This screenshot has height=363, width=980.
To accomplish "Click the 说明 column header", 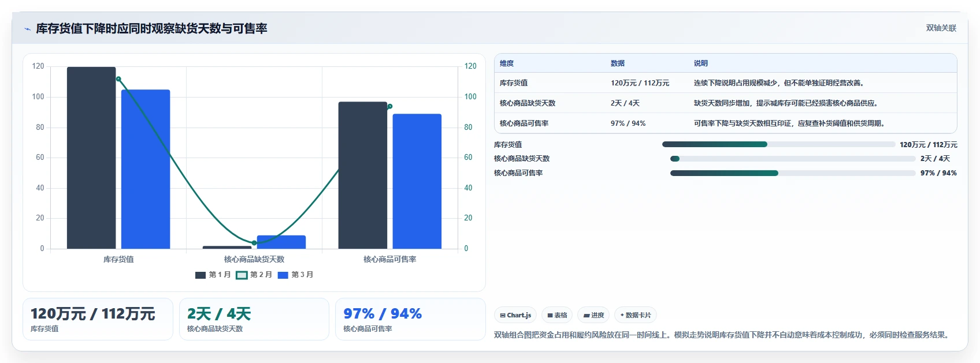I will [701, 63].
